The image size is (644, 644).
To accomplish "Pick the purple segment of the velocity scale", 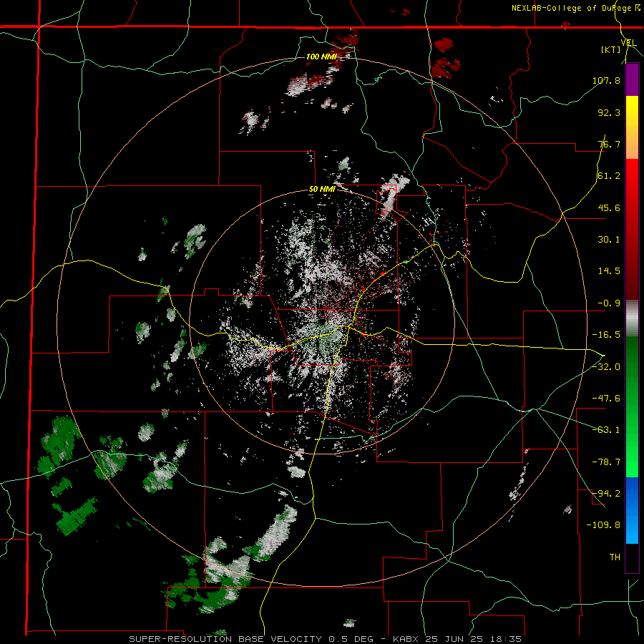I will pyautogui.click(x=632, y=80).
